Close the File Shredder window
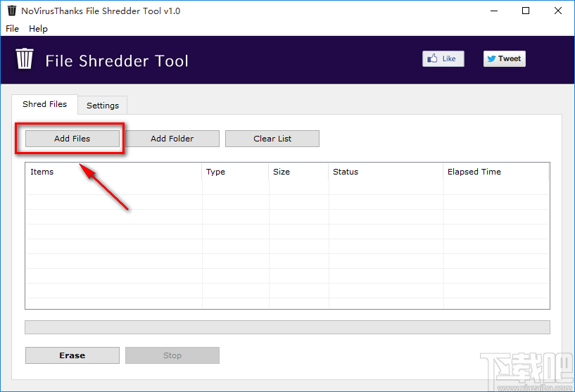 558,11
